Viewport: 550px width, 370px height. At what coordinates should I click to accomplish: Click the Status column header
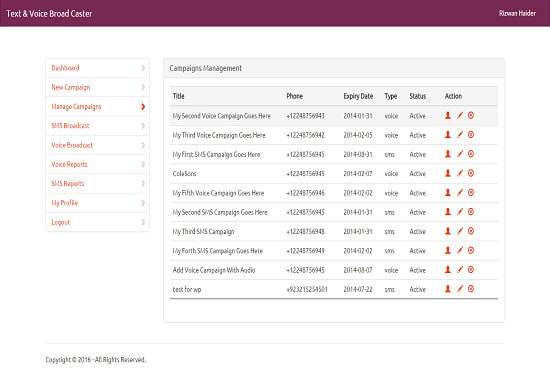[x=417, y=96]
